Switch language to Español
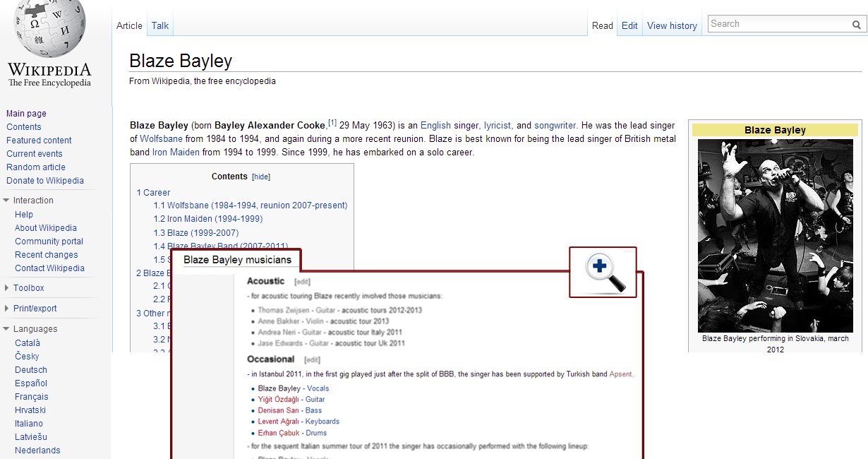This screenshot has width=868, height=459. 31,383
